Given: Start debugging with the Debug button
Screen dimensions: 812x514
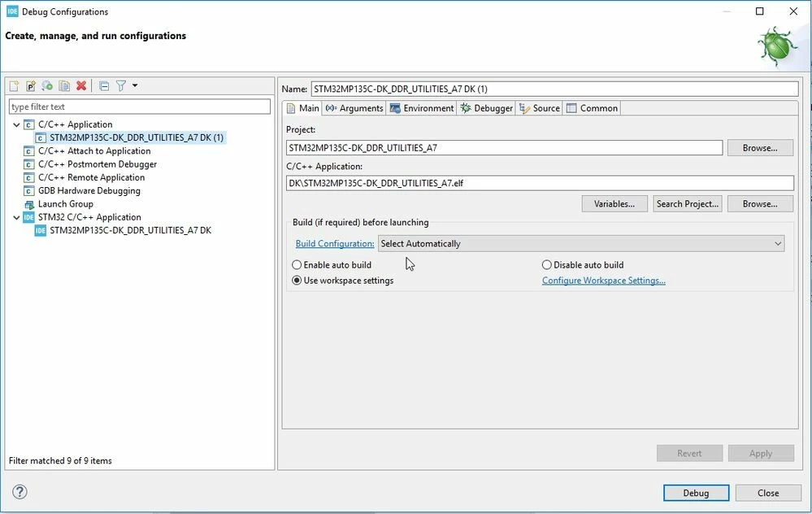Looking at the screenshot, I should [696, 494].
